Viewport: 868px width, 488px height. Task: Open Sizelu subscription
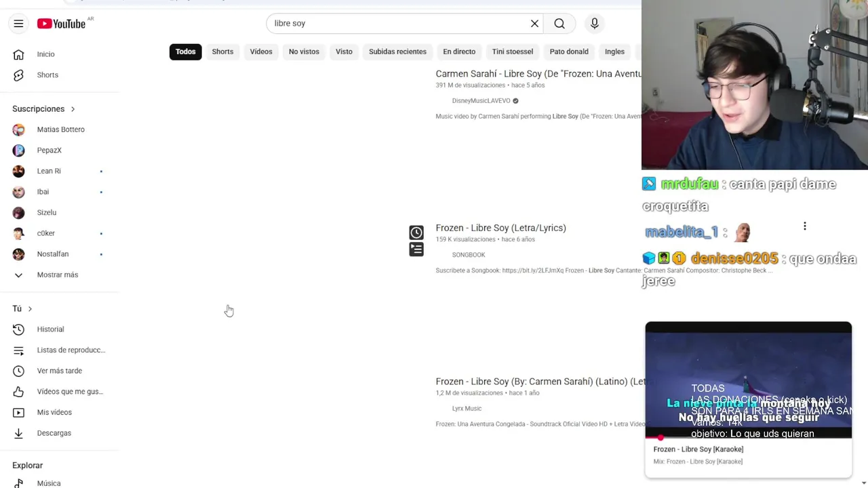[46, 213]
